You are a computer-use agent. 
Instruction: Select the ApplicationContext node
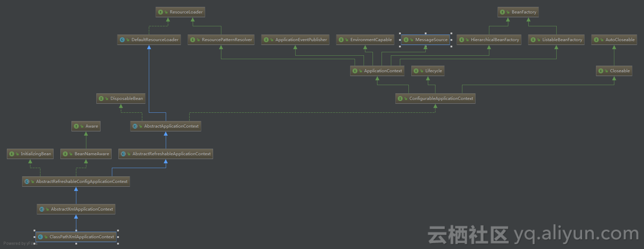(x=377, y=71)
